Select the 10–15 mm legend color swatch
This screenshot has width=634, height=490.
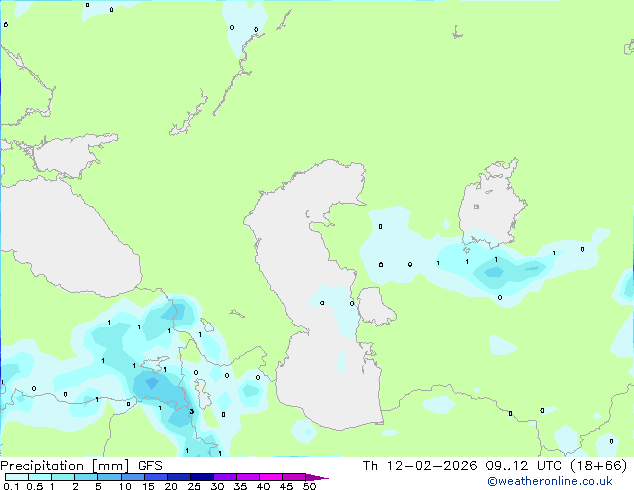132,477
